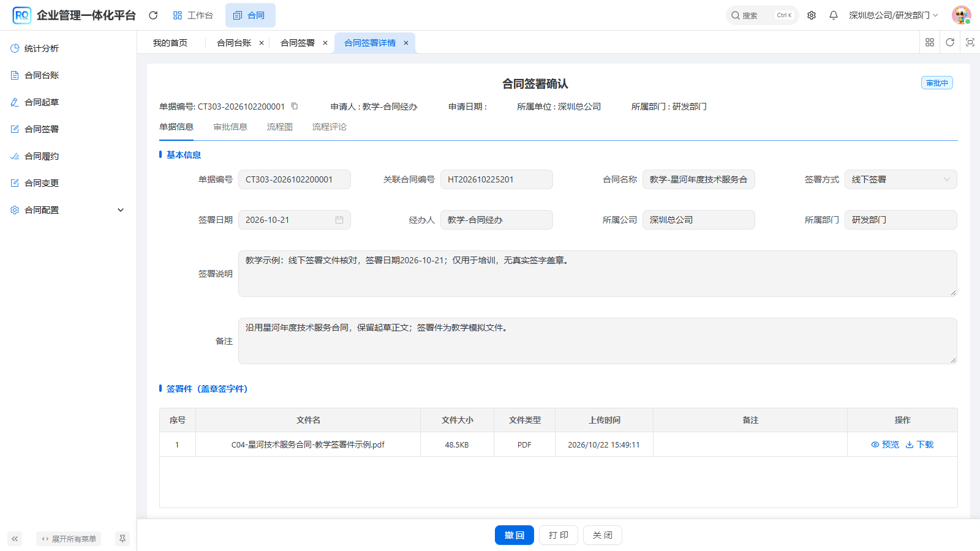Click the 审批中 status tag
Image resolution: width=980 pixels, height=551 pixels.
[x=937, y=83]
